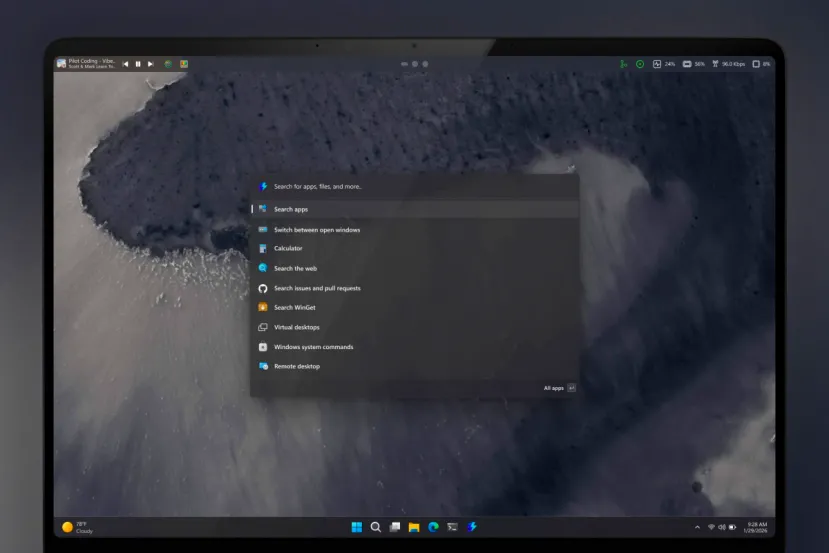Click the colorful square icon beside the globe
The image size is (829, 553).
pos(184,64)
